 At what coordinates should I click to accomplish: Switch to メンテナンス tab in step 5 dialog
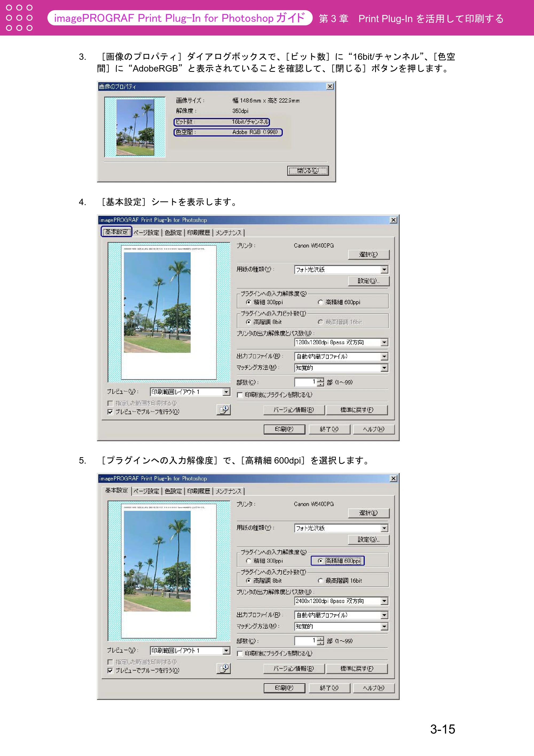pyautogui.click(x=229, y=491)
